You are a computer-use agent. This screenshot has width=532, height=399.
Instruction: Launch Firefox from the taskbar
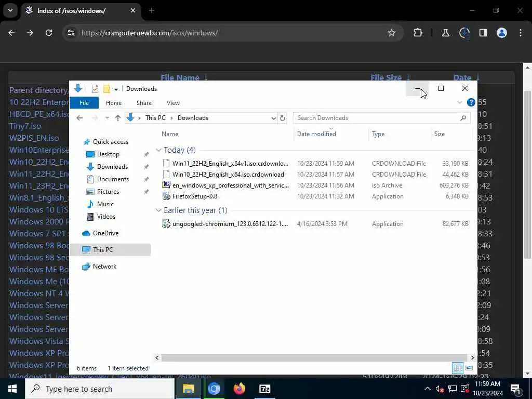[x=239, y=389]
